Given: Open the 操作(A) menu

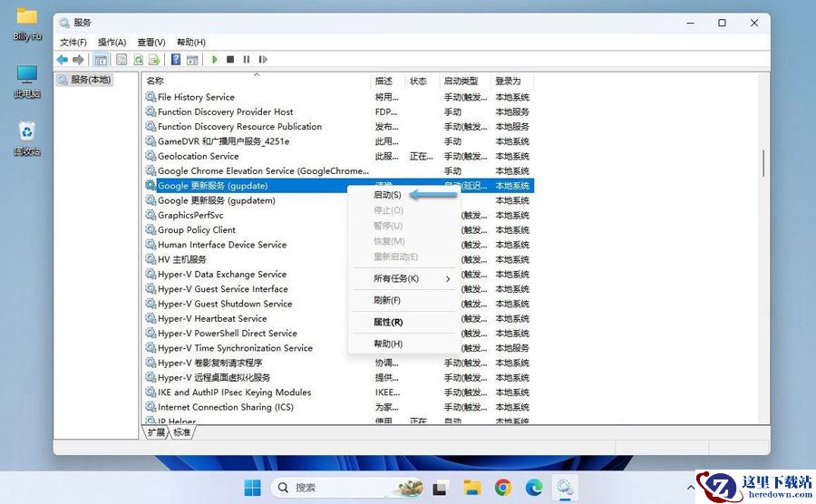Looking at the screenshot, I should click(x=112, y=42).
